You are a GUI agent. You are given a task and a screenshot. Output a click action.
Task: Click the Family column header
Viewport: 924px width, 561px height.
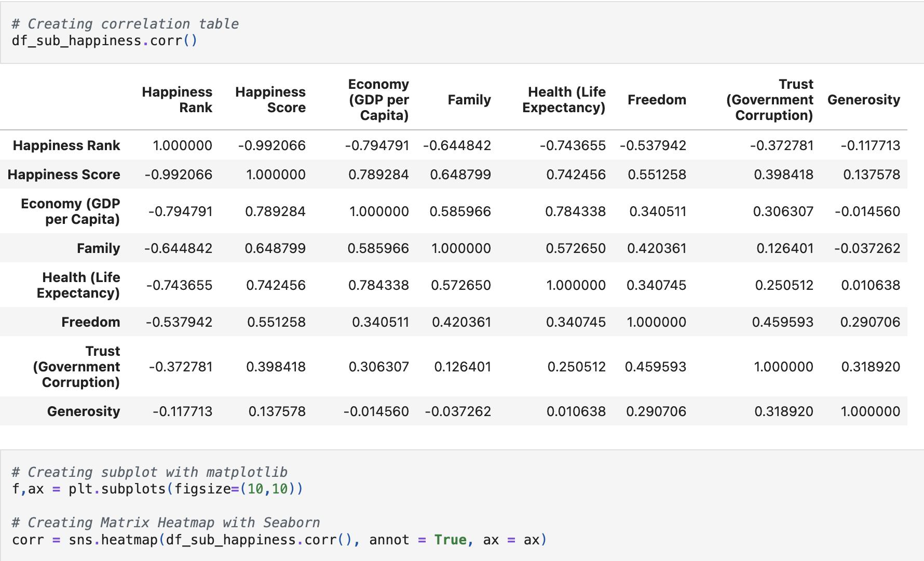[x=469, y=100]
